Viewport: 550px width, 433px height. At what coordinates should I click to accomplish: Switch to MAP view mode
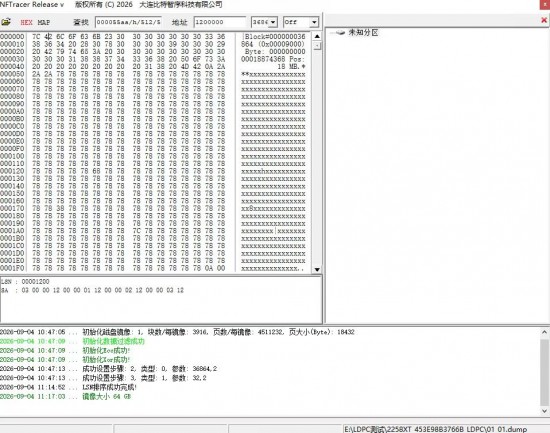pos(44,22)
